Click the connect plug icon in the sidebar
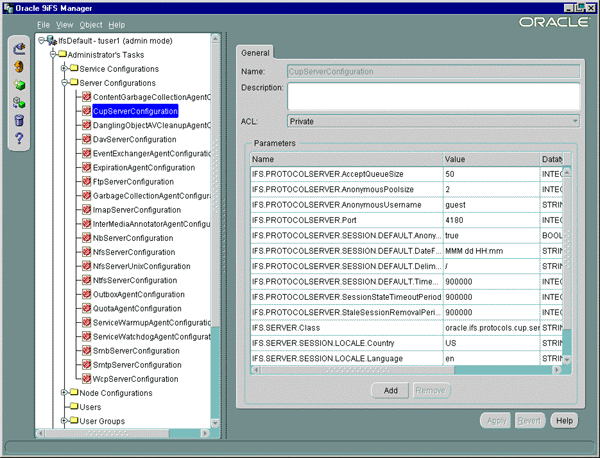The height and width of the screenshot is (458, 600). (x=19, y=49)
